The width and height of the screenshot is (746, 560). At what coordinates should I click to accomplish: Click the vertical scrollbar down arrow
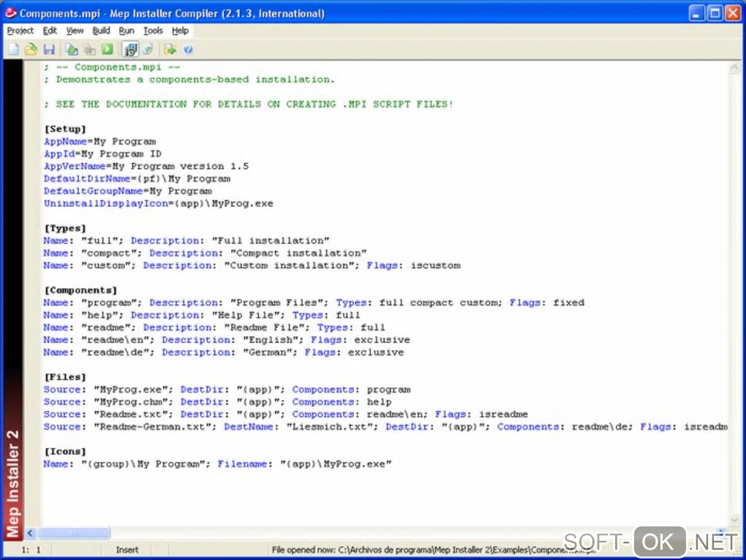pos(734,520)
